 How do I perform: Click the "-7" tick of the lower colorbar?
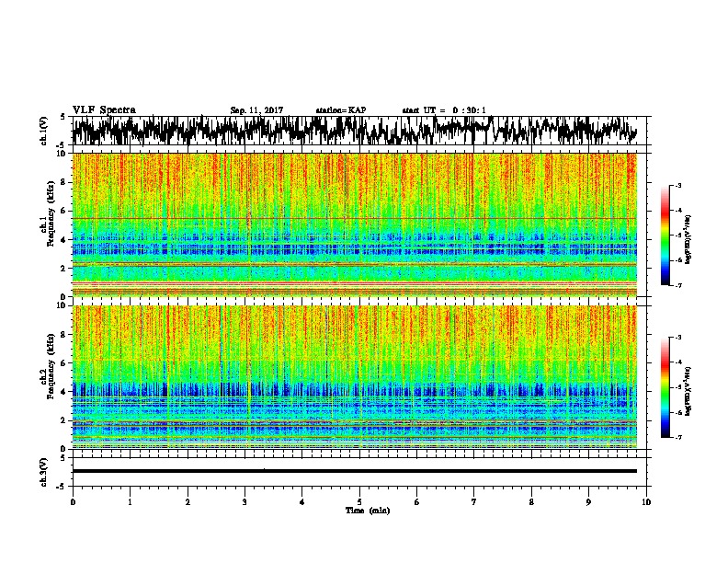[677, 437]
